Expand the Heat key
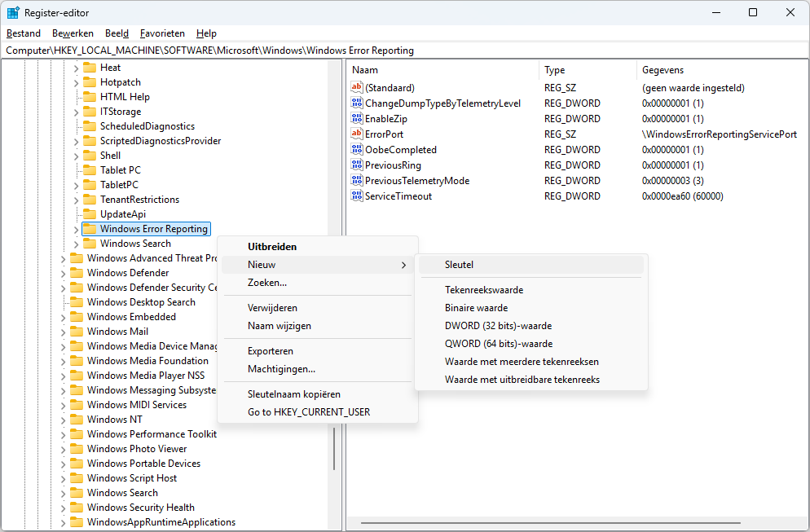 coord(76,68)
